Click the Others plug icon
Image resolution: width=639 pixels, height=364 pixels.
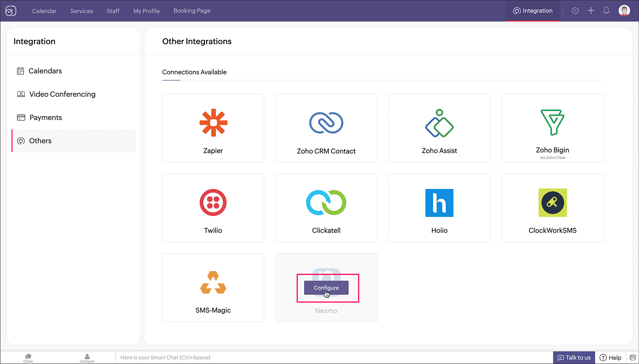pyautogui.click(x=21, y=141)
